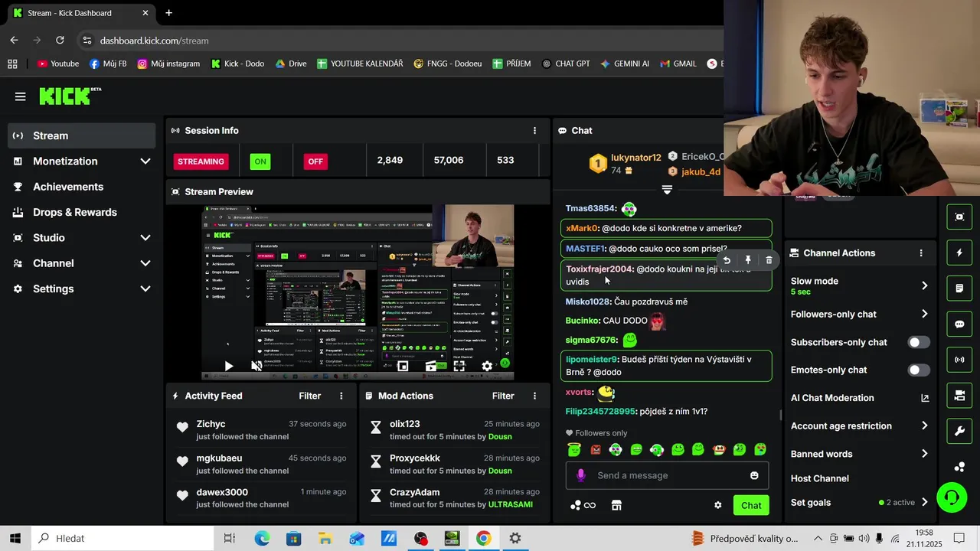Click Host Channel option
The width and height of the screenshot is (980, 551).
[x=819, y=478]
